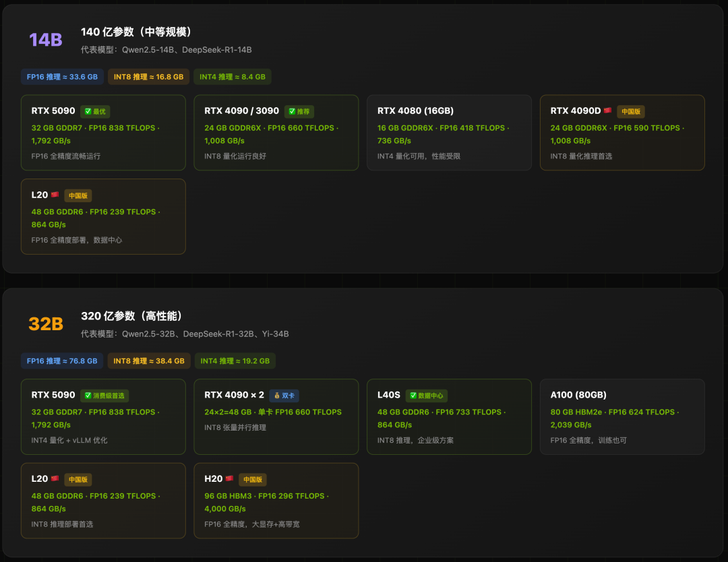The height and width of the screenshot is (562, 728).
Task: Click the 140 亿参数（中等规模）heading
Action: (136, 32)
